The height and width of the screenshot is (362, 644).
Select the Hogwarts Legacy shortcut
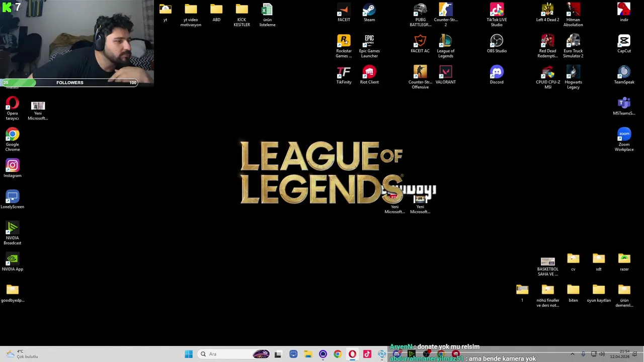click(x=573, y=77)
